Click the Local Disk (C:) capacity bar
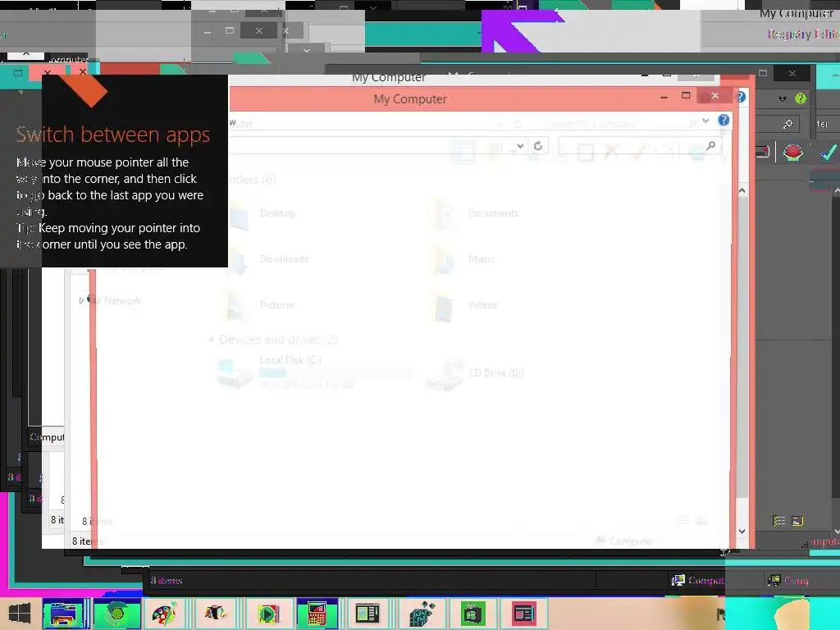Image resolution: width=840 pixels, height=630 pixels. 336,373
